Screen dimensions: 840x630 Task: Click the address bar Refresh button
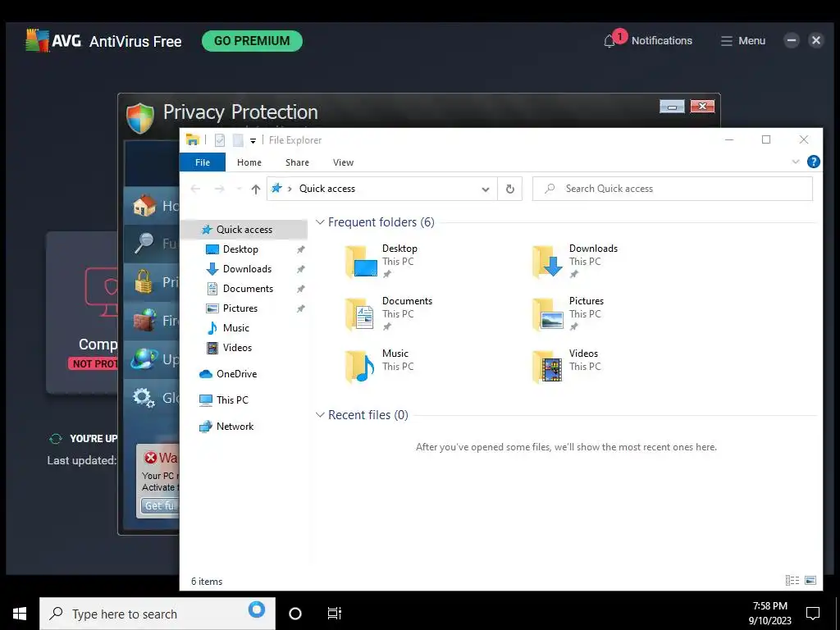(x=510, y=189)
